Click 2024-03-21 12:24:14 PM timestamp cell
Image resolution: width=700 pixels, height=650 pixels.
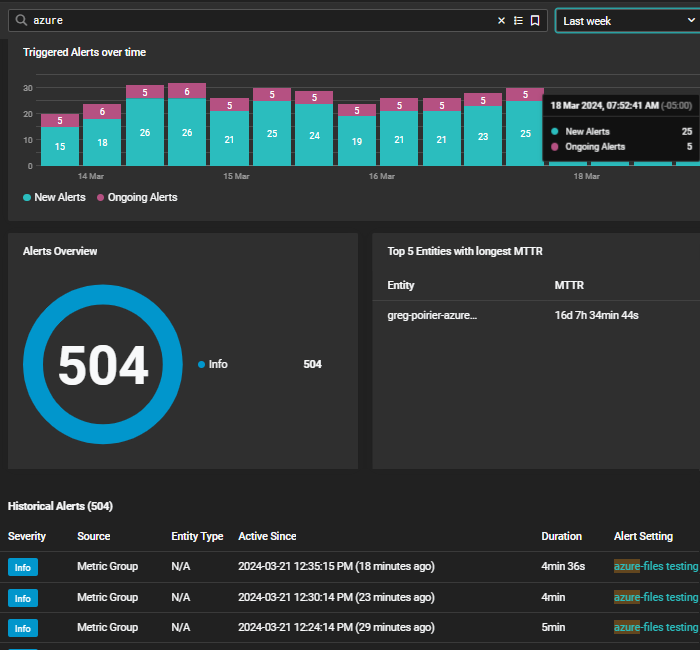pos(336,627)
